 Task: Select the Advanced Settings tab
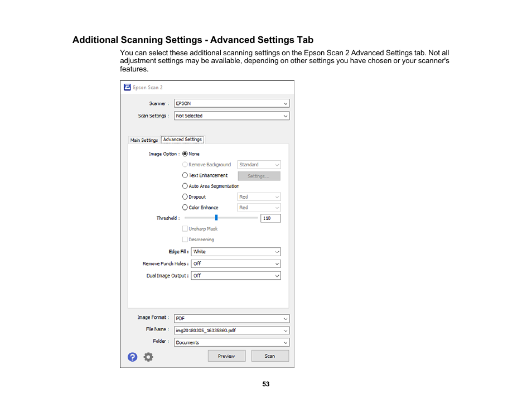(182, 140)
